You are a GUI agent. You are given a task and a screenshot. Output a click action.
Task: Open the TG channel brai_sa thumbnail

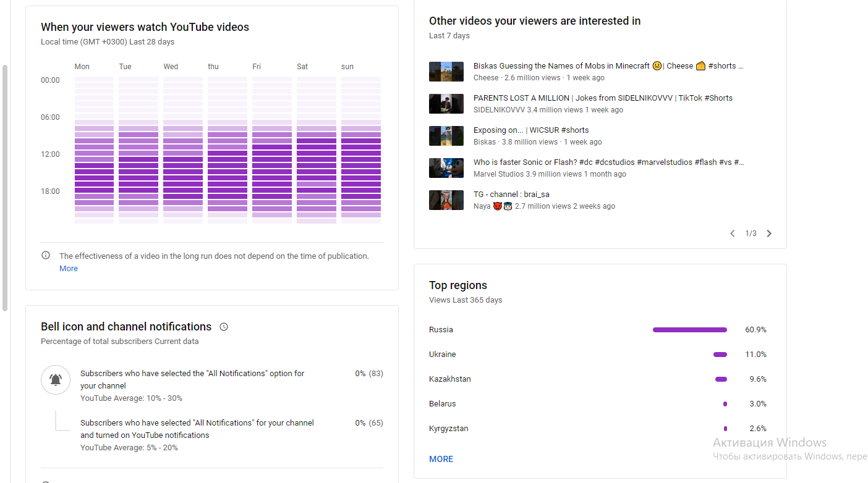click(x=446, y=200)
